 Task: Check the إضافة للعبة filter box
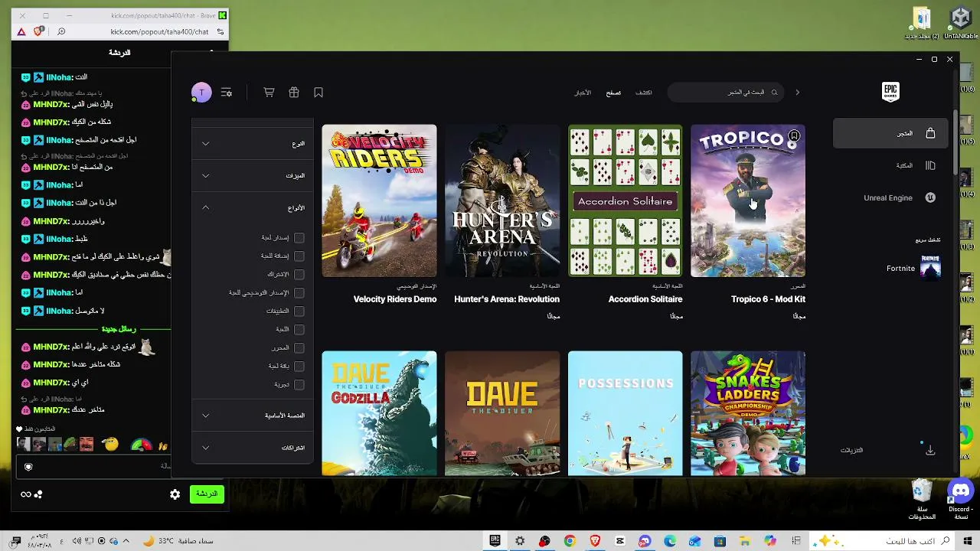(299, 256)
